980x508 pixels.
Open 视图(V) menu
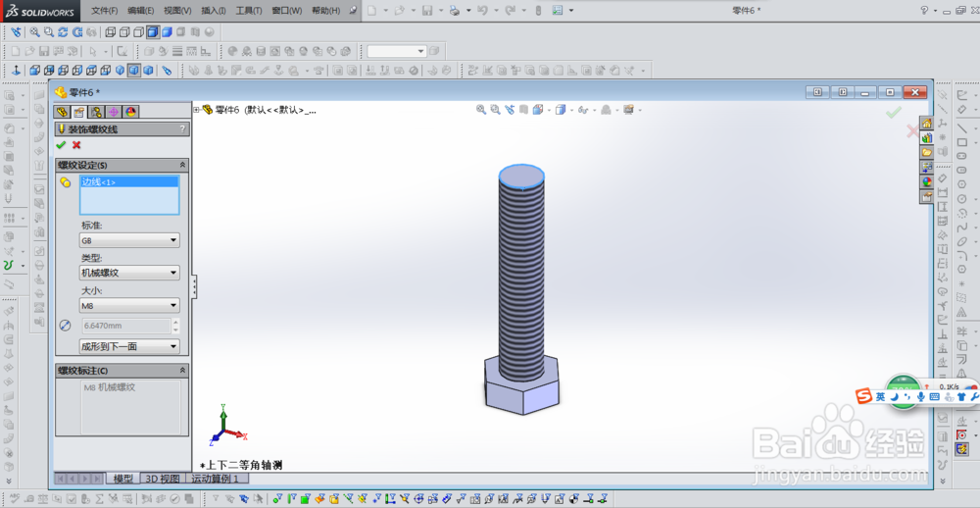(x=177, y=11)
